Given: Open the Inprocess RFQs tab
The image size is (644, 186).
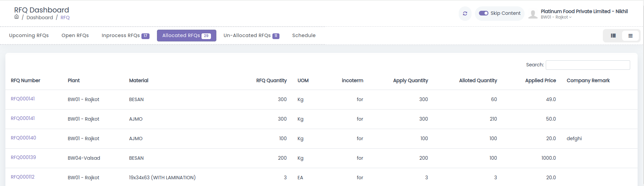Looking at the screenshot, I should (125, 35).
